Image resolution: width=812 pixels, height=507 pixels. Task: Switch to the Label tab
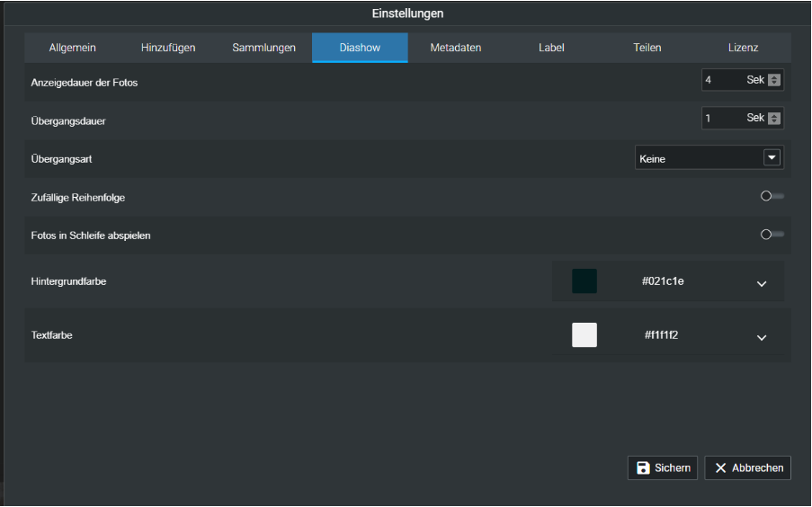pos(551,48)
